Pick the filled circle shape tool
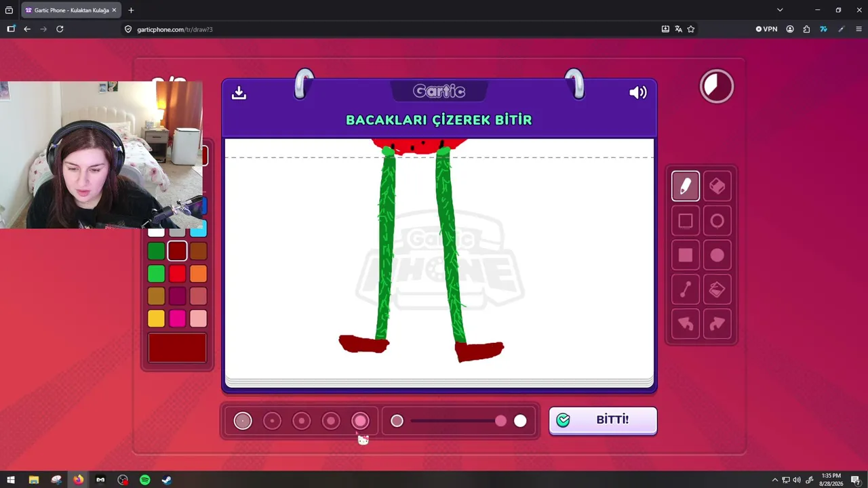Screen dimensions: 868x488 (717, 256)
